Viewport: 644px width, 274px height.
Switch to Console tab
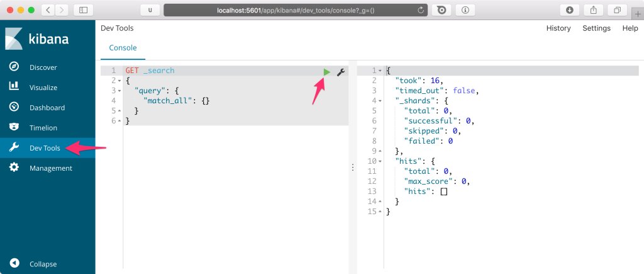[x=123, y=48]
